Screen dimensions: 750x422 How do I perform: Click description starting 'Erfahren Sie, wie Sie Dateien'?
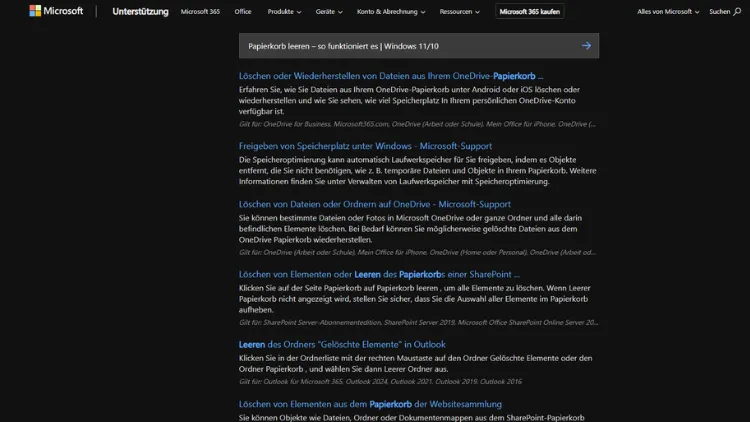[409, 100]
